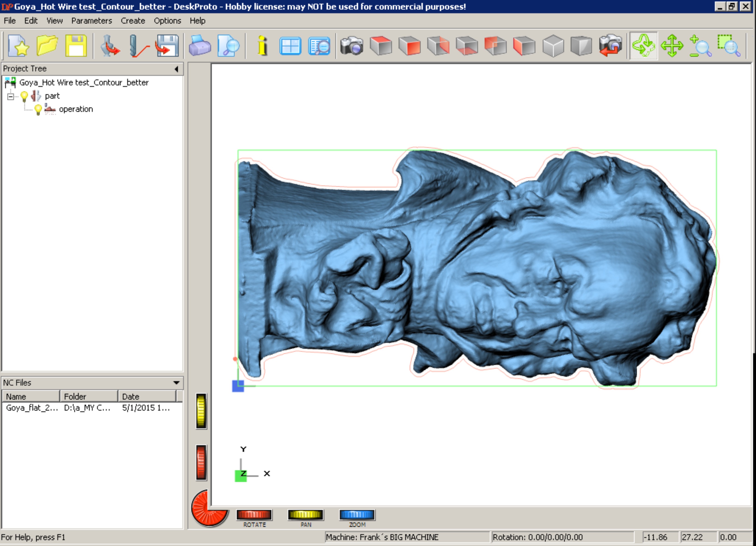This screenshot has width=756, height=546.
Task: Collapse Project Tree panel with arrow
Action: 176,69
